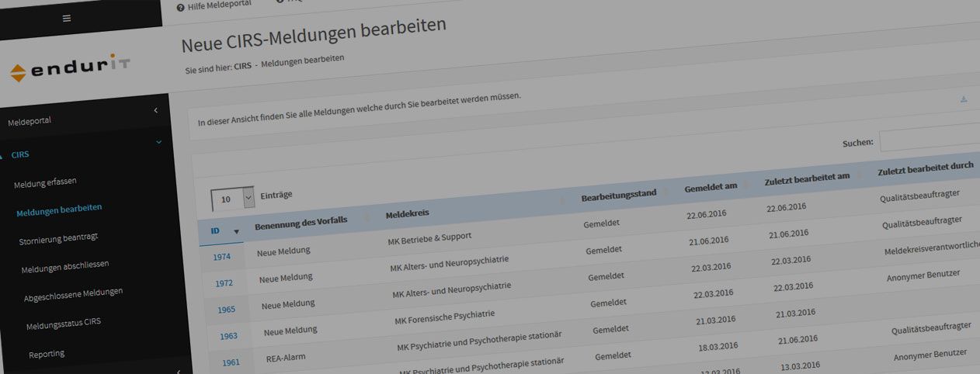Click MK Alters- und Neuropsychiatrie in row 1972
Image resolution: width=980 pixels, height=374 pixels.
coord(450,263)
